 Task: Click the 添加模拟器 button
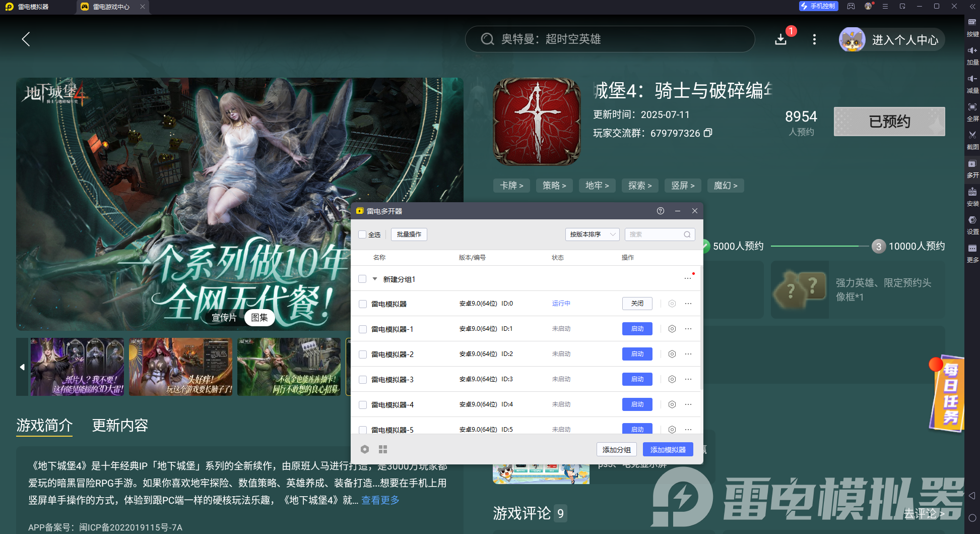tap(668, 449)
